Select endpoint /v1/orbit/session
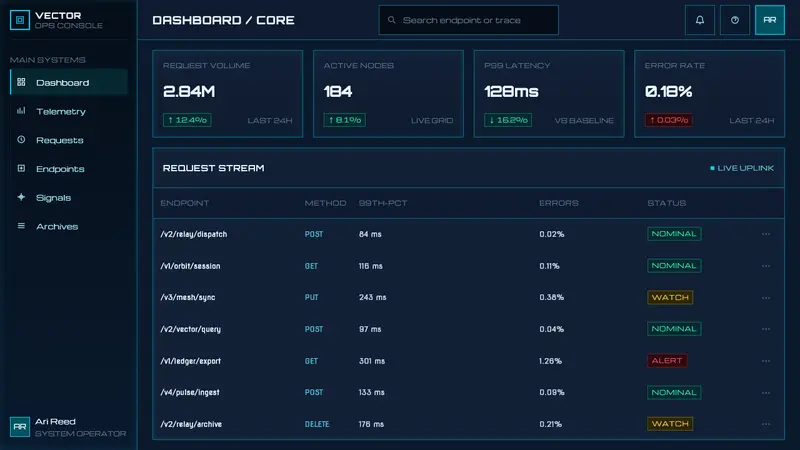800x450 pixels. (x=190, y=266)
